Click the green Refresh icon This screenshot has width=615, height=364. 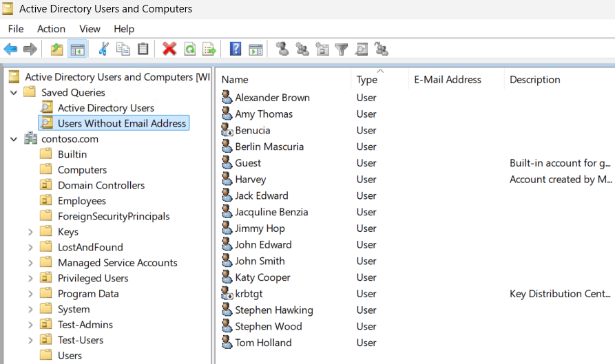(x=190, y=50)
